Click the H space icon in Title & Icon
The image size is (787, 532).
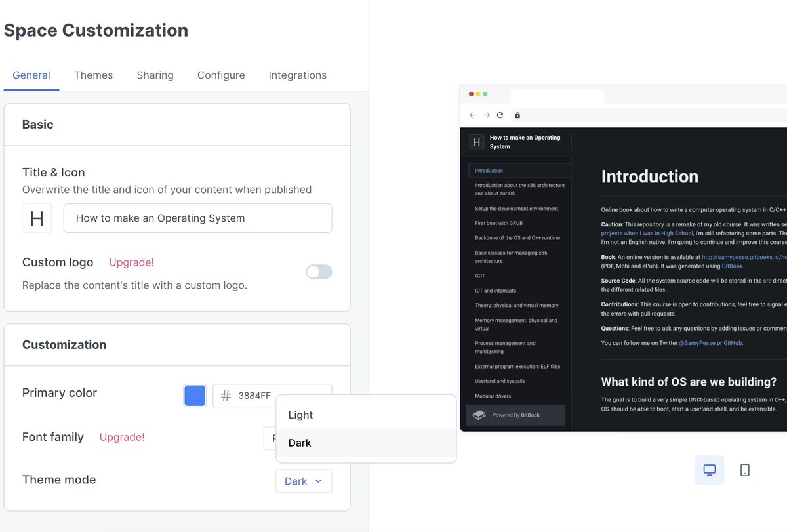[x=37, y=218]
